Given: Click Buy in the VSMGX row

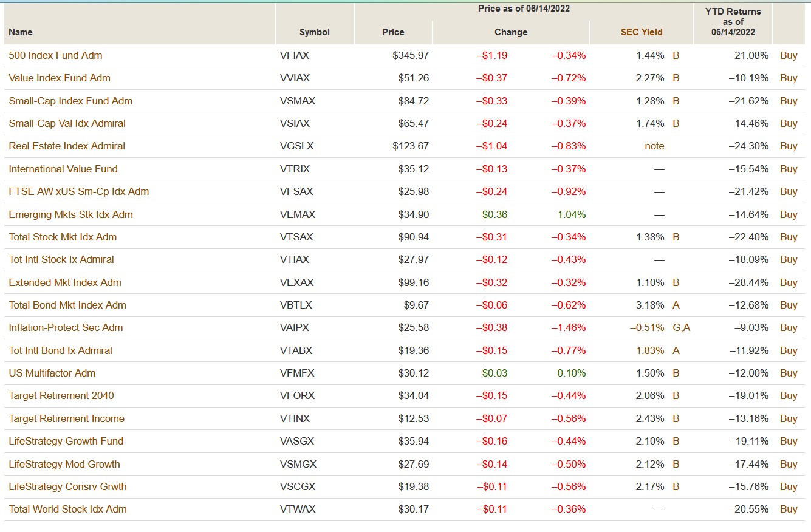Looking at the screenshot, I should (x=789, y=464).
